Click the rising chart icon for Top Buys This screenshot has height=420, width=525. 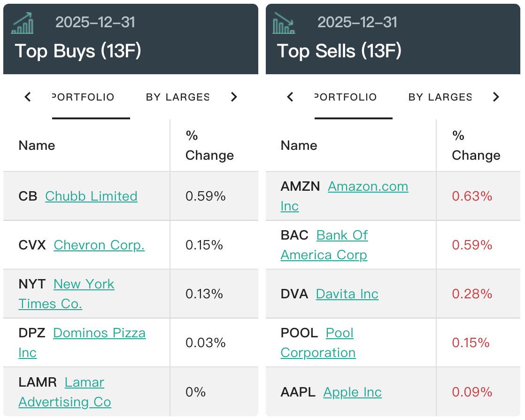click(23, 23)
